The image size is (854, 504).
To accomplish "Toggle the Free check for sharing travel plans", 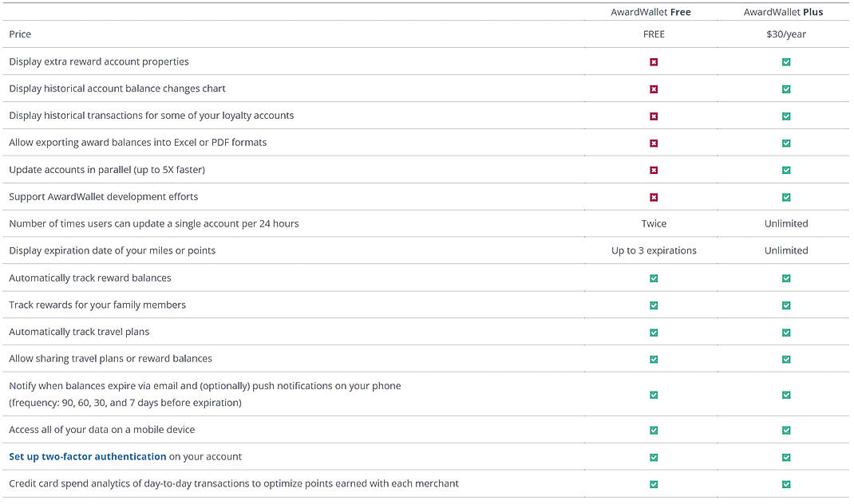I will (x=654, y=359).
